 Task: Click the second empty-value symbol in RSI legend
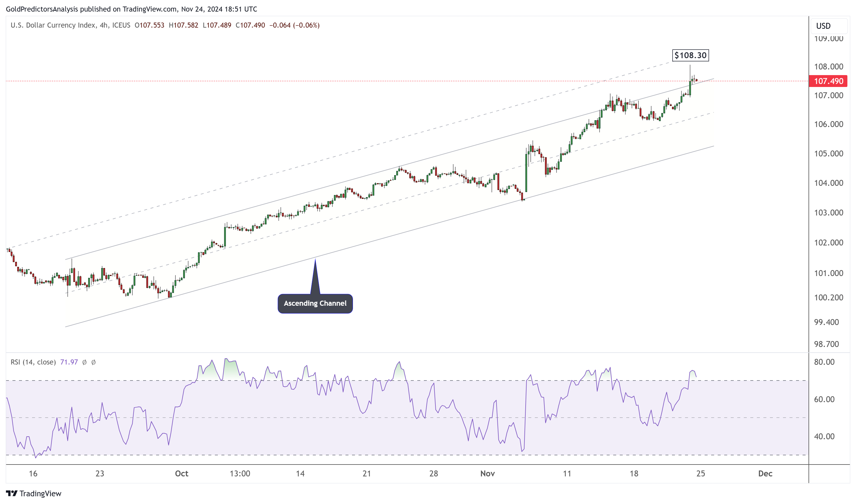point(93,362)
